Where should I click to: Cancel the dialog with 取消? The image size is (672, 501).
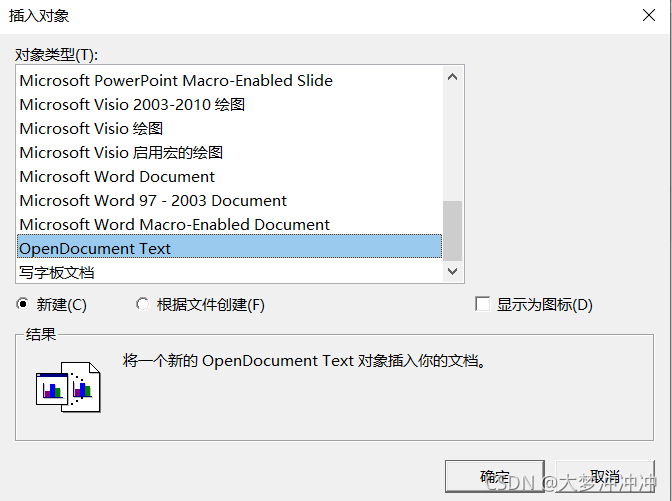tap(605, 476)
